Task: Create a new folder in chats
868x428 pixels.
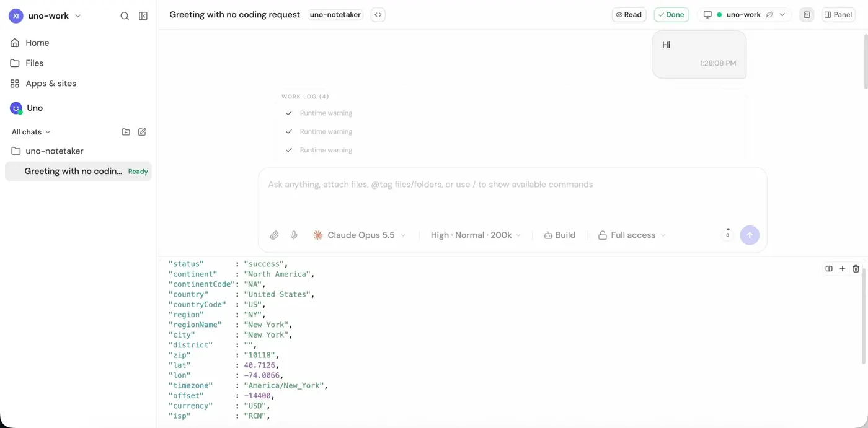Action: [126, 132]
